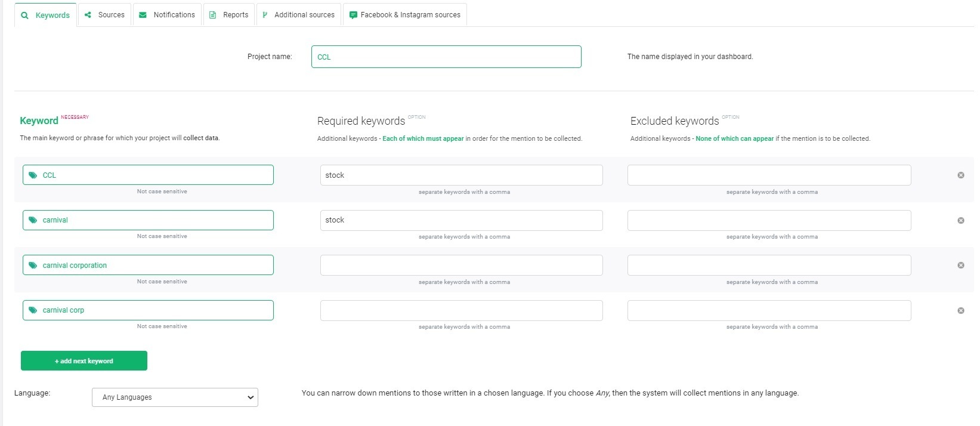The width and height of the screenshot is (980, 426).
Task: Click excluded keywords field for carnival corporation
Action: point(769,265)
